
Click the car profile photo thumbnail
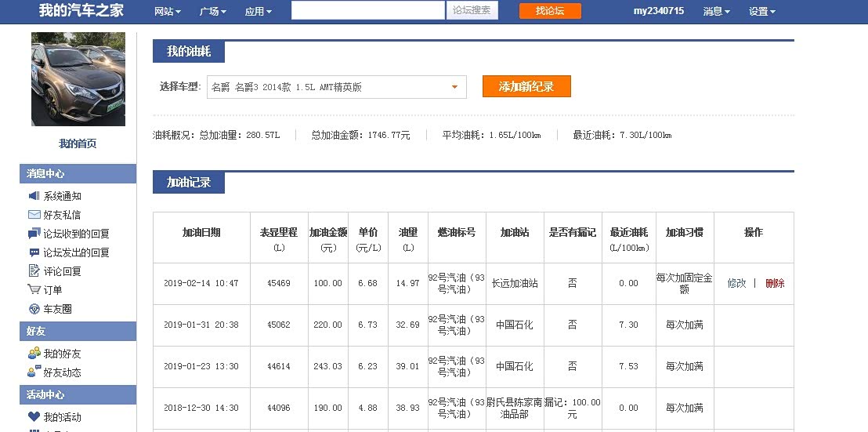click(78, 79)
